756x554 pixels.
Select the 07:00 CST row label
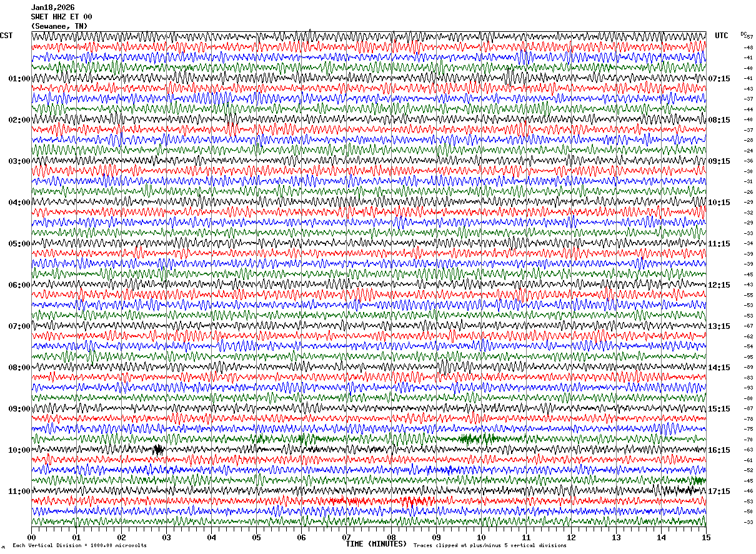point(19,326)
